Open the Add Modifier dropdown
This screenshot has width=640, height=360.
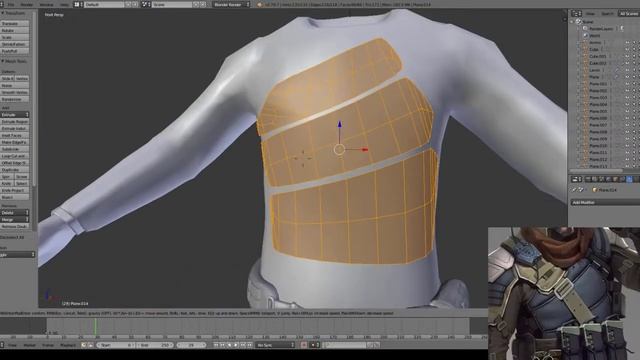(605, 202)
